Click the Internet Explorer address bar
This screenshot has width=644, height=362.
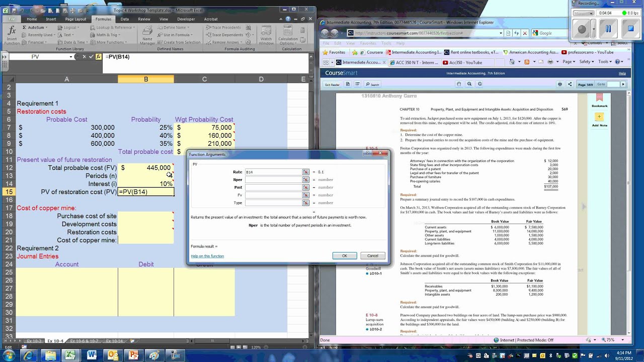[425, 33]
